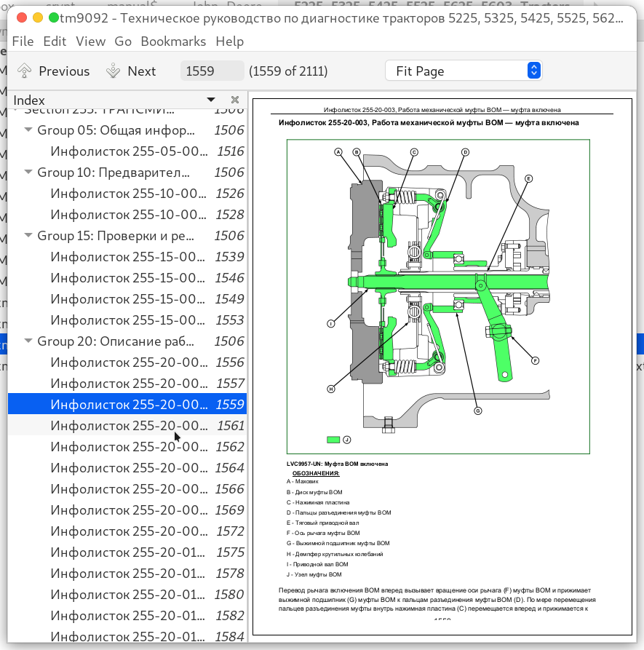Open the Edit menu
The height and width of the screenshot is (650, 644).
click(55, 41)
